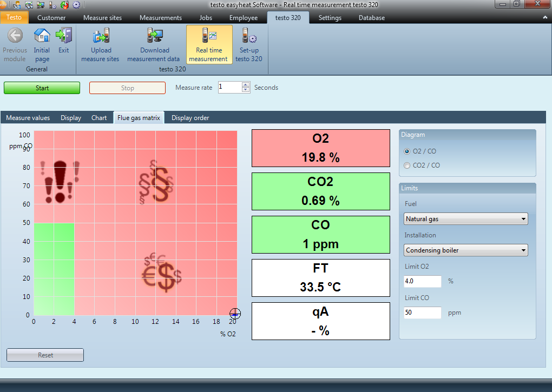Restore down the testo easyheat window
This screenshot has height=392, width=552.
click(516, 4)
